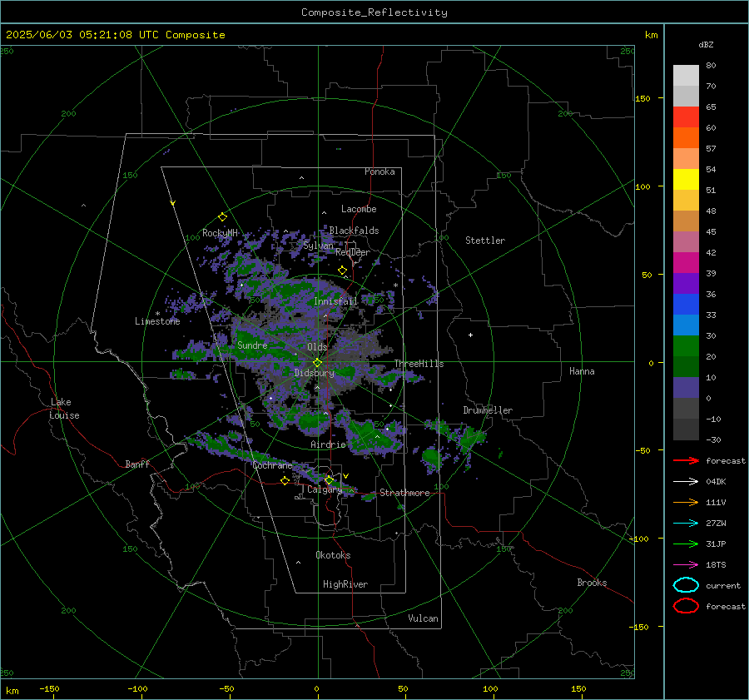Select the Didsbury map label
749x700 pixels.
[314, 373]
